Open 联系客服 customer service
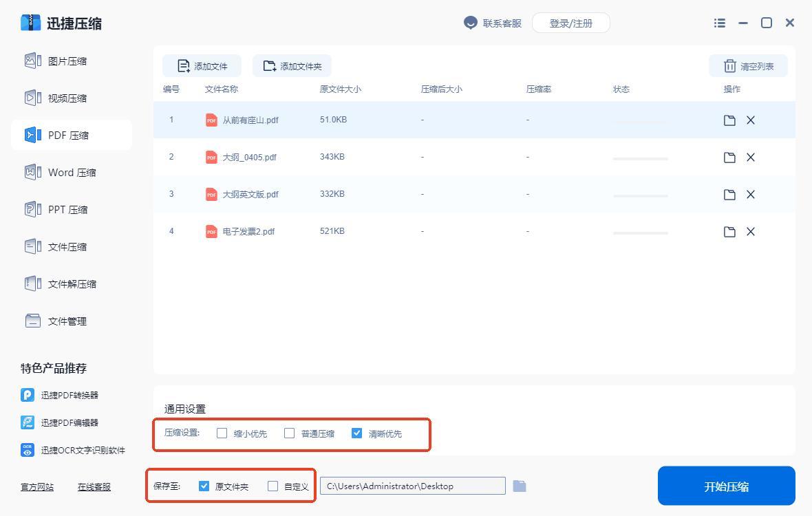This screenshot has height=516, width=812. pos(492,23)
